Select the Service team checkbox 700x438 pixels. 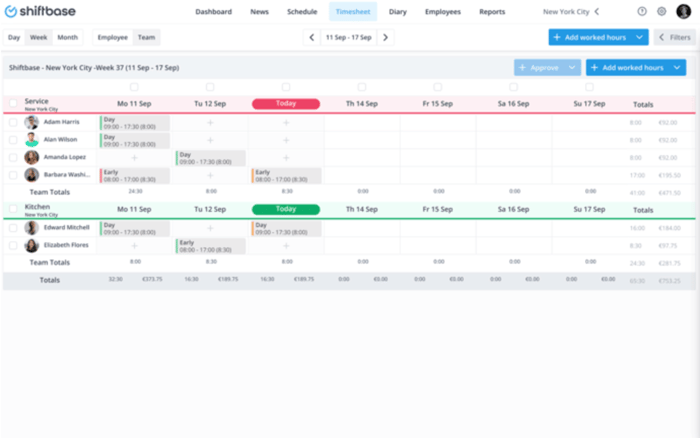[13, 103]
